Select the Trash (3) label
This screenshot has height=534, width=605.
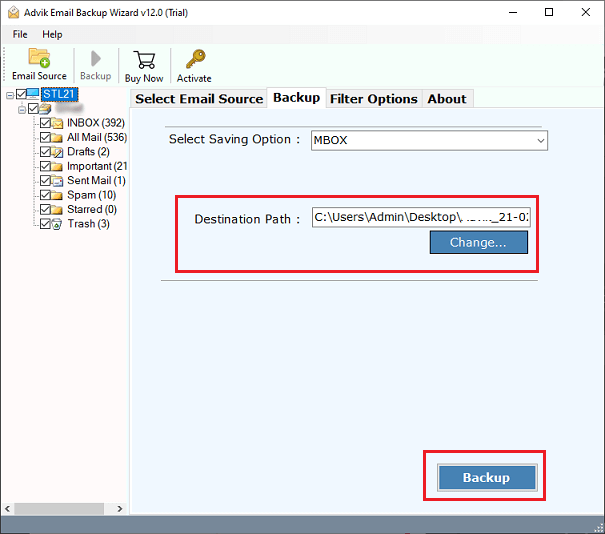[x=89, y=224]
